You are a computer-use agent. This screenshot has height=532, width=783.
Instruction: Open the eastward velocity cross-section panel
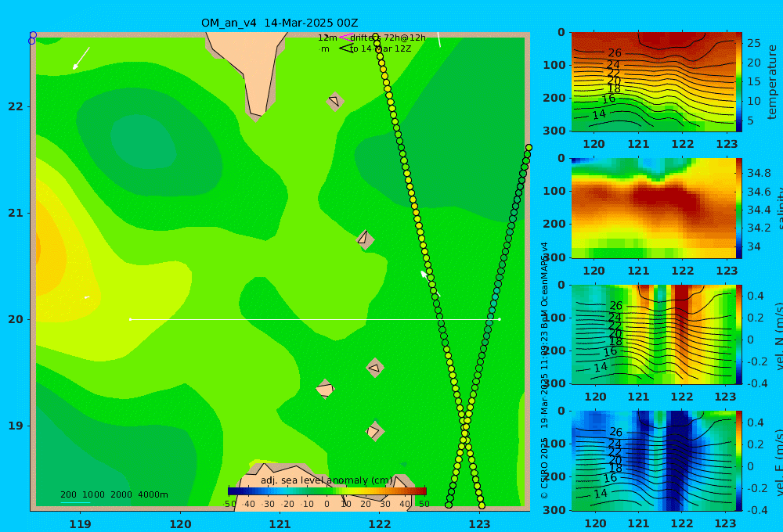coord(653,461)
